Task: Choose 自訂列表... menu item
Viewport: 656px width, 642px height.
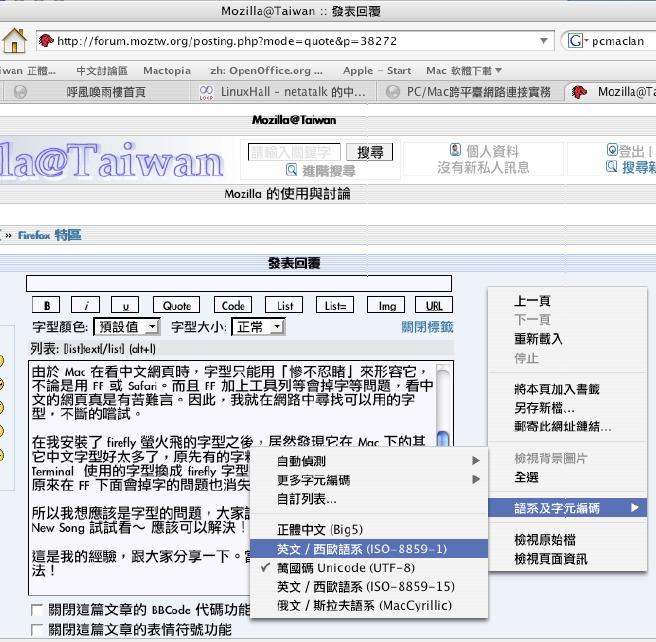Action: click(x=369, y=499)
